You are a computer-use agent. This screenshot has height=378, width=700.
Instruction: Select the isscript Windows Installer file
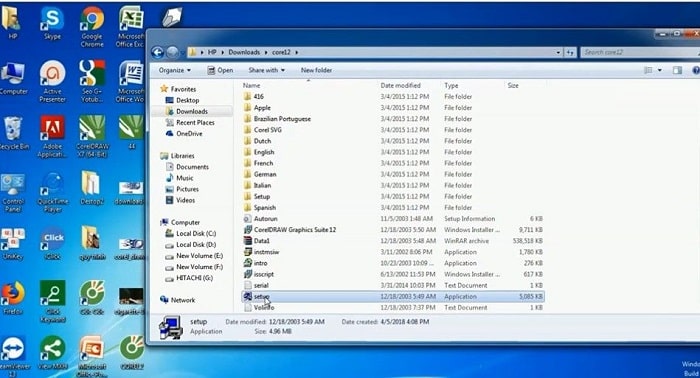(259, 274)
